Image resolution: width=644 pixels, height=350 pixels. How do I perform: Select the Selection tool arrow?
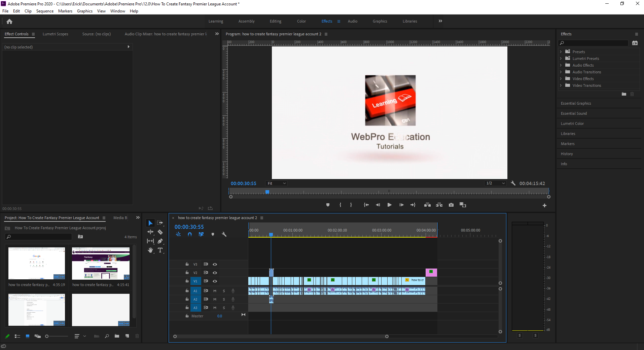[150, 223]
